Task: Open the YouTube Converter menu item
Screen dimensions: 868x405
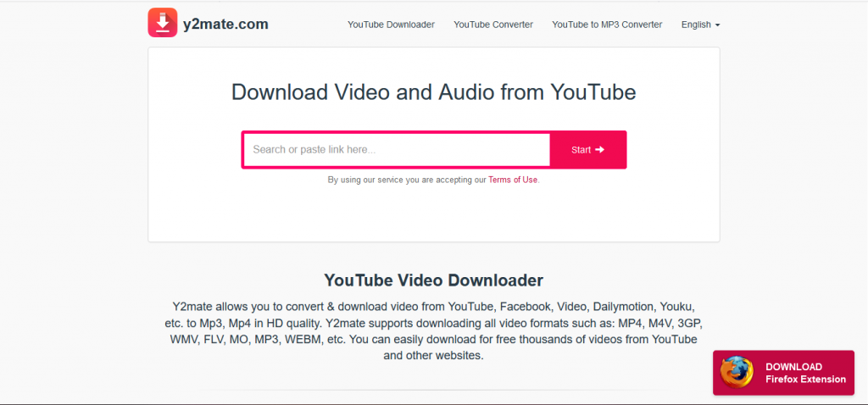Action: pyautogui.click(x=493, y=25)
